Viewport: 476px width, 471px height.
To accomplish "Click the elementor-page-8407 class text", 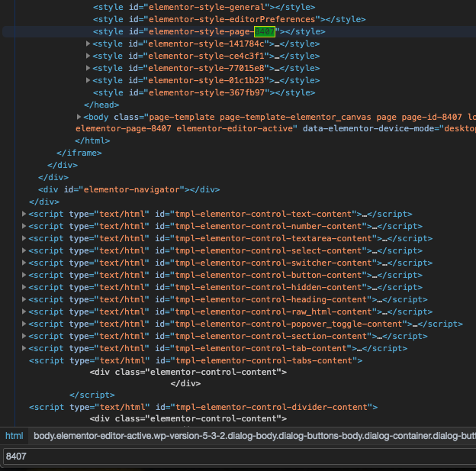I will (x=124, y=128).
